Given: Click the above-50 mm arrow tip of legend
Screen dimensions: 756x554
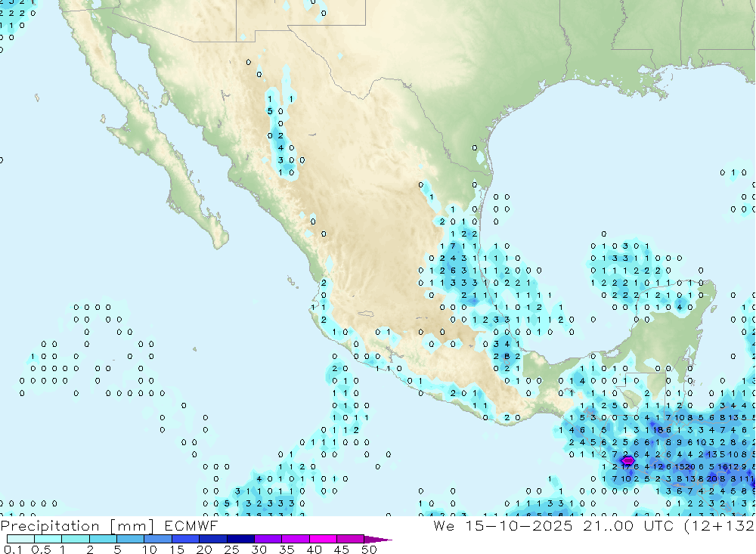Looking at the screenshot, I should pyautogui.click(x=377, y=540).
